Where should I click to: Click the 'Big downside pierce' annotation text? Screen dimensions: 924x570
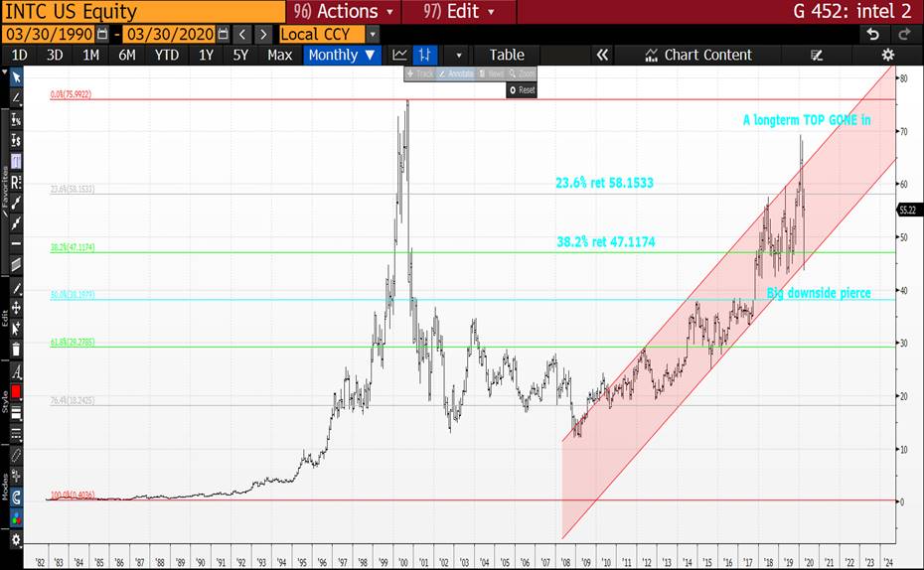819,293
